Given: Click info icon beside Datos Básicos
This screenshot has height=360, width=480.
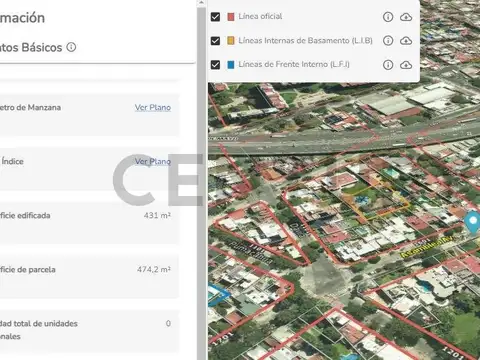Looking at the screenshot, I should coord(71,47).
